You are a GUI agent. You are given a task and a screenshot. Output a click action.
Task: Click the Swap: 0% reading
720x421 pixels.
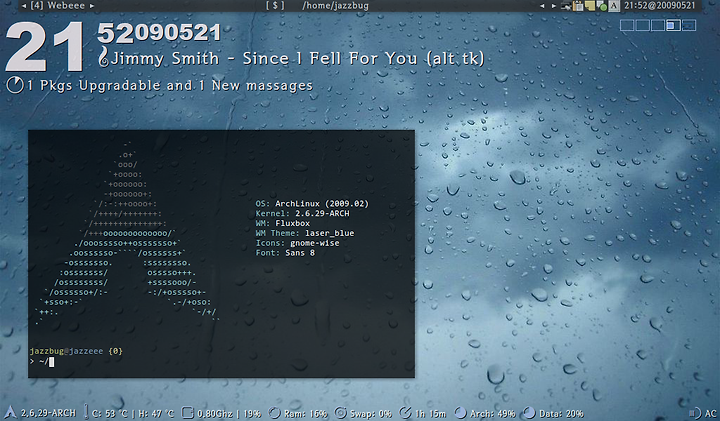[371, 414]
